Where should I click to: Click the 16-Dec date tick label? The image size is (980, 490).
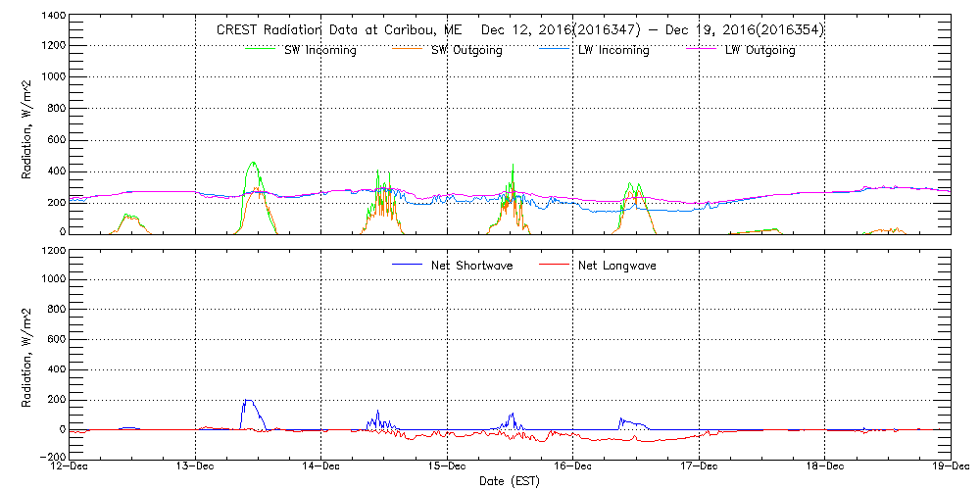pos(572,467)
